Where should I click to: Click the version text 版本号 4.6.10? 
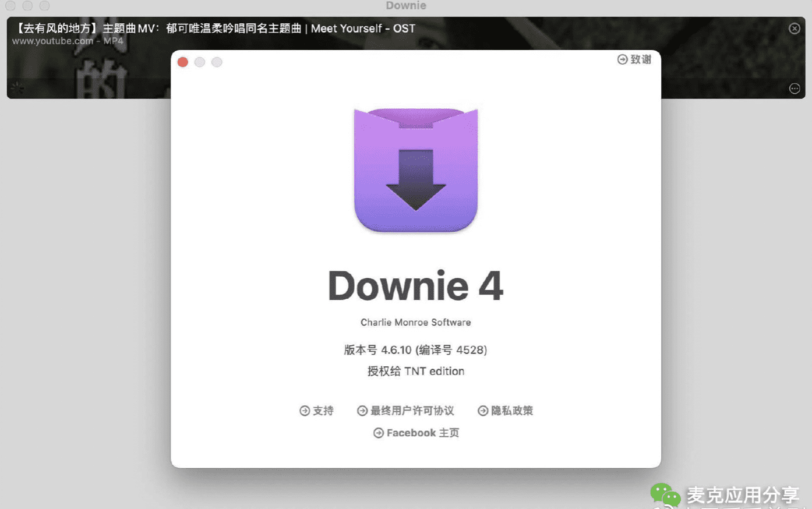(415, 349)
